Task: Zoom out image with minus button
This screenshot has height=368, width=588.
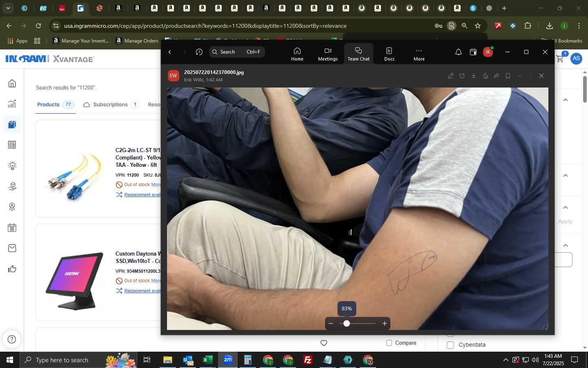Action: pyautogui.click(x=331, y=323)
